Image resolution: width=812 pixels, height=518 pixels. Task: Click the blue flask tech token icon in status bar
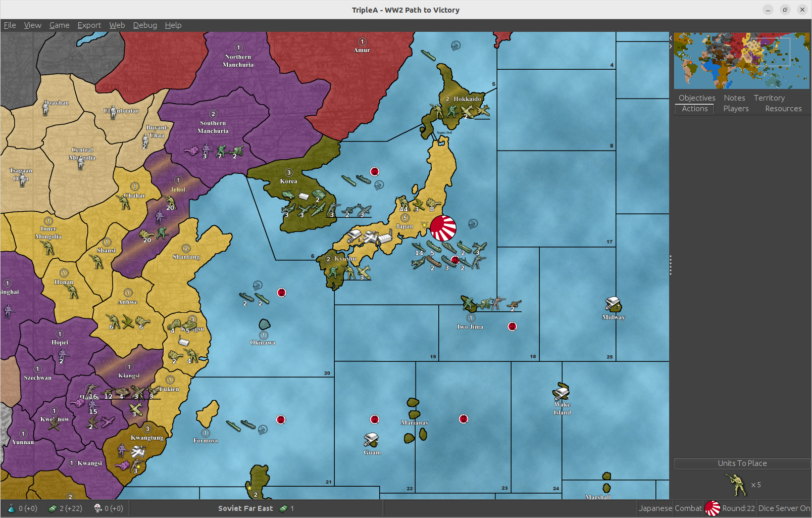(x=11, y=508)
